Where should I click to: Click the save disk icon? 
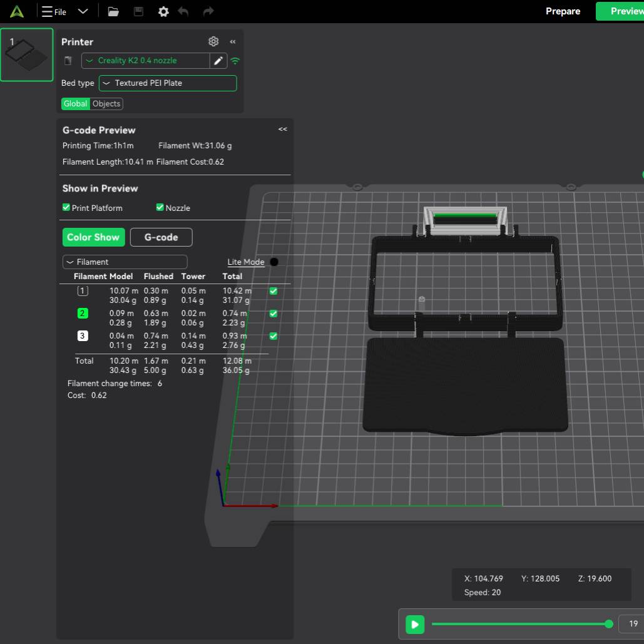pos(139,11)
